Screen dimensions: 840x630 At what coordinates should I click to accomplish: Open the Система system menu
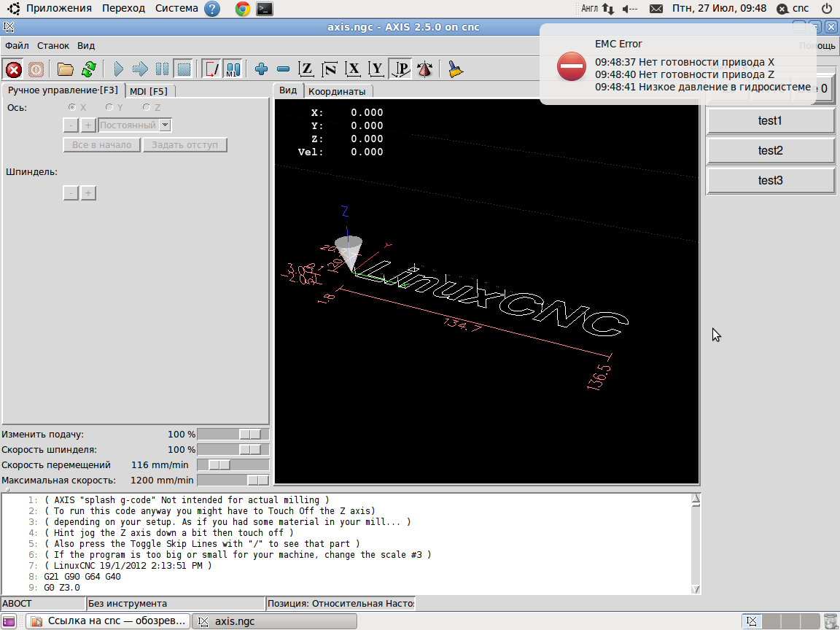point(176,8)
